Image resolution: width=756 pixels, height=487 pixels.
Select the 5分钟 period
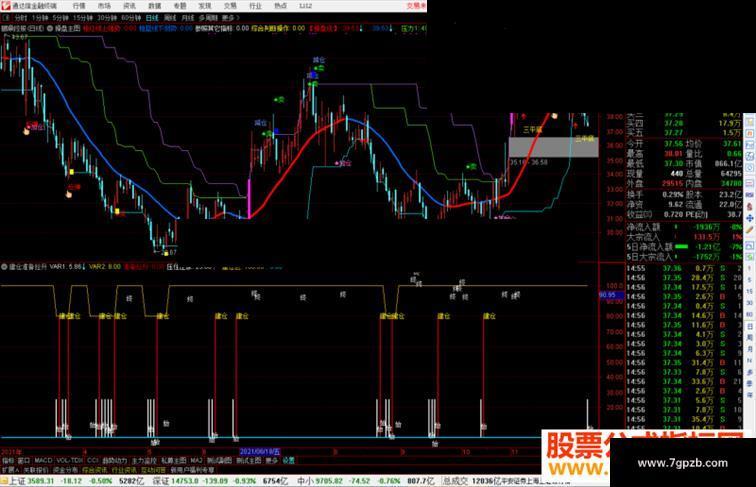(60, 18)
